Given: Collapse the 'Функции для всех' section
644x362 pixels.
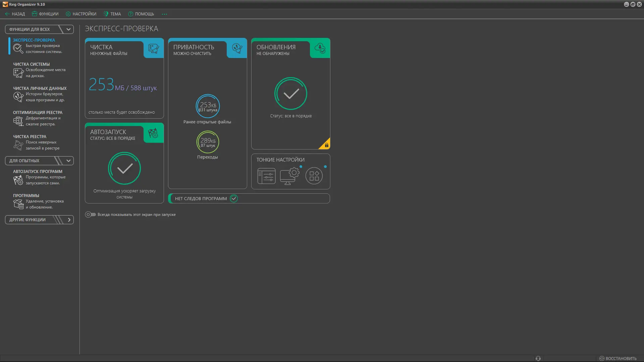Looking at the screenshot, I should (68, 29).
